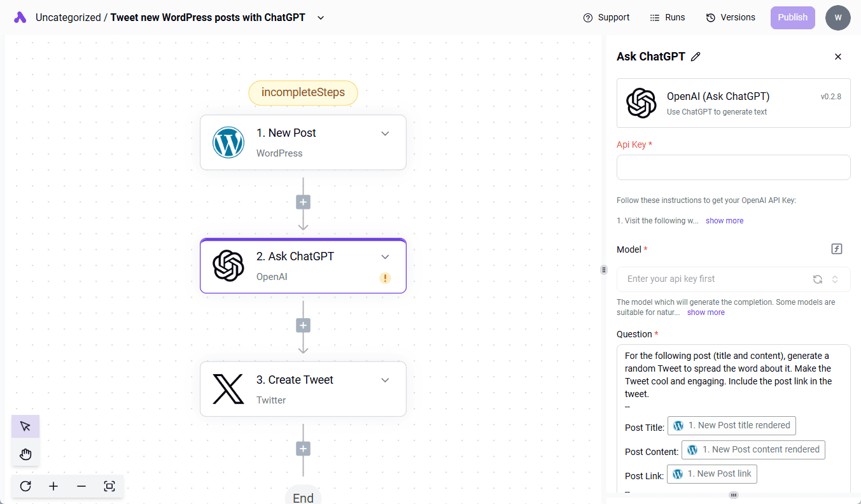Close the Ask ChatGPT panel
Screen dimensions: 861x504
coord(838,57)
